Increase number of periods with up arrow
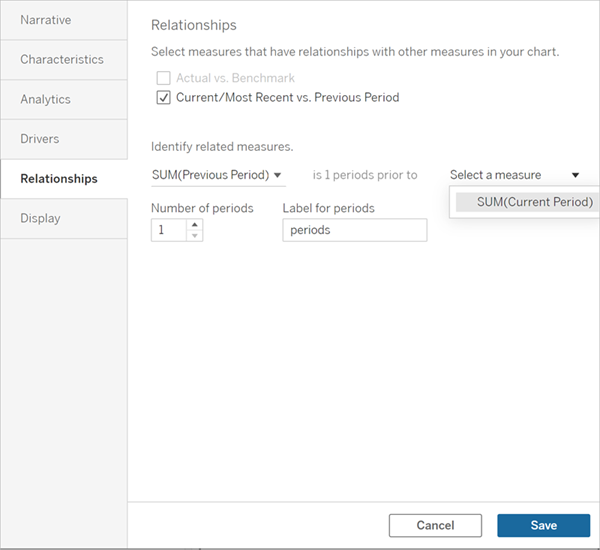 194,225
